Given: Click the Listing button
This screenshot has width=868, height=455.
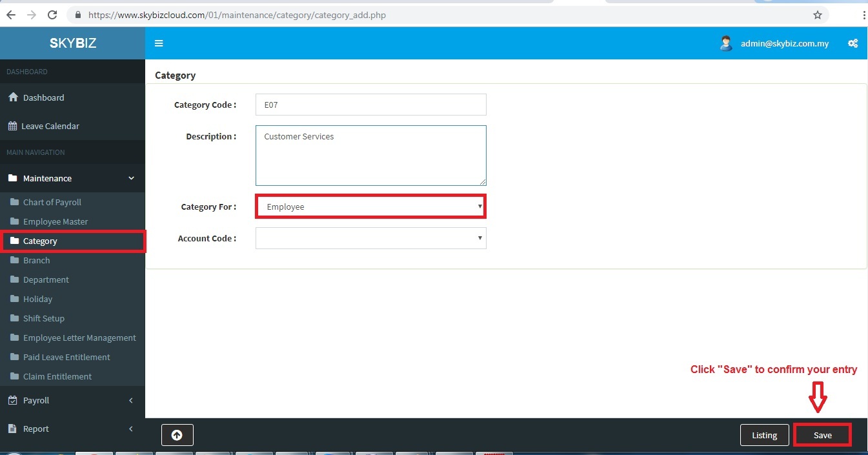Looking at the screenshot, I should point(764,435).
